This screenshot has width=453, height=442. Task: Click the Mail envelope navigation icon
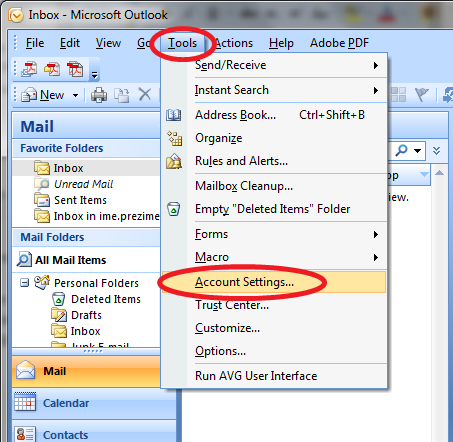pyautogui.click(x=26, y=370)
